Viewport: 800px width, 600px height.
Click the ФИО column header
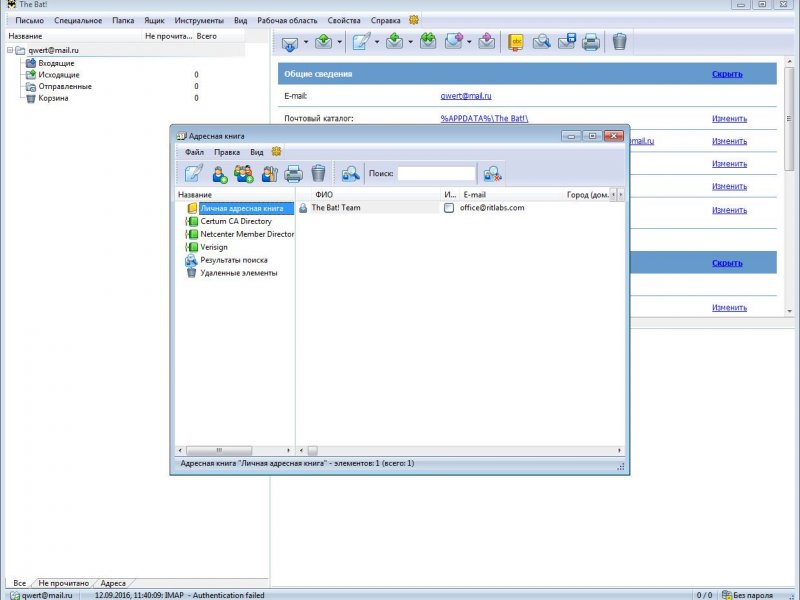[x=324, y=194]
